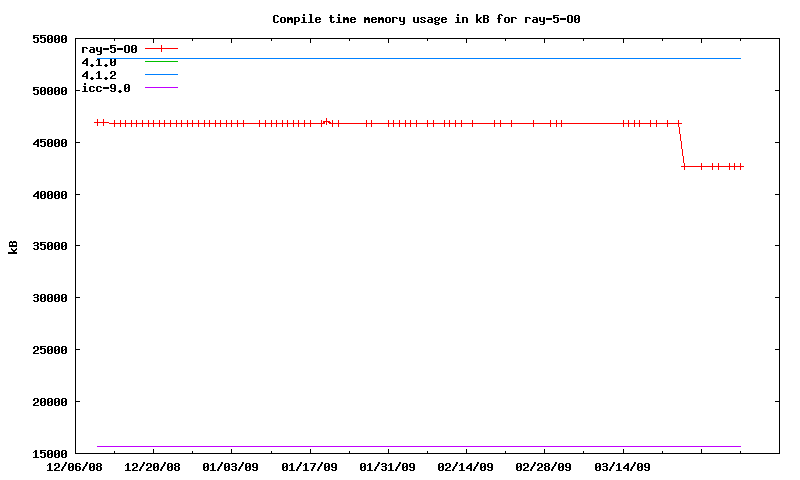The width and height of the screenshot is (800, 480).
Task: Click the purple icc-9.0 legend line sample
Action: coord(161,88)
